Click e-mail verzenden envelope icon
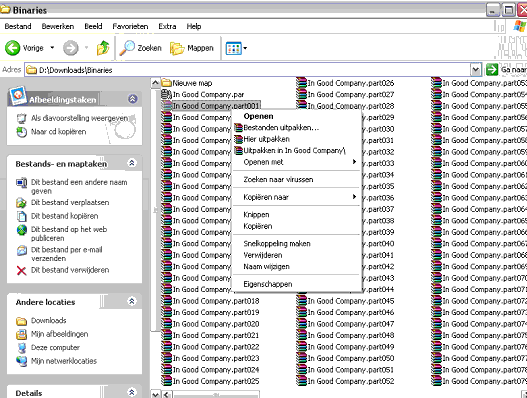This screenshot has width=527, height=398. [22, 250]
